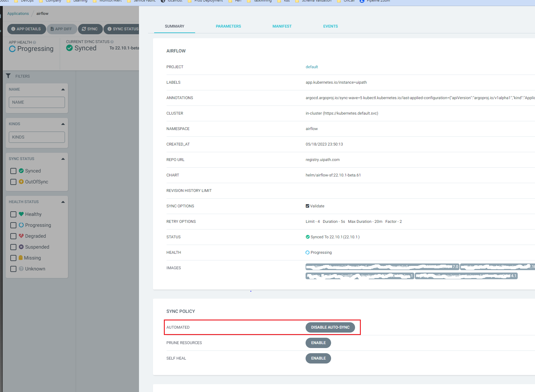Click the Progressing circle icon under App Health
Image resolution: width=535 pixels, height=392 pixels.
click(x=12, y=49)
